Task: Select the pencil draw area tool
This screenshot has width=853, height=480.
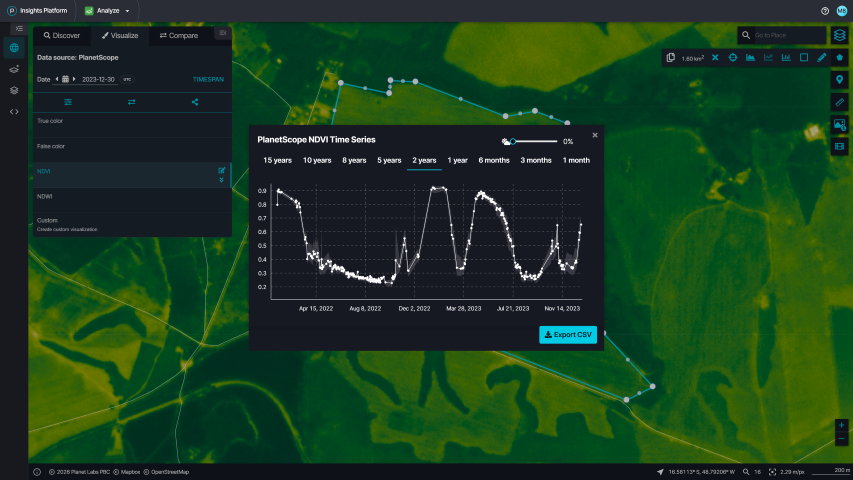Action: tap(821, 58)
